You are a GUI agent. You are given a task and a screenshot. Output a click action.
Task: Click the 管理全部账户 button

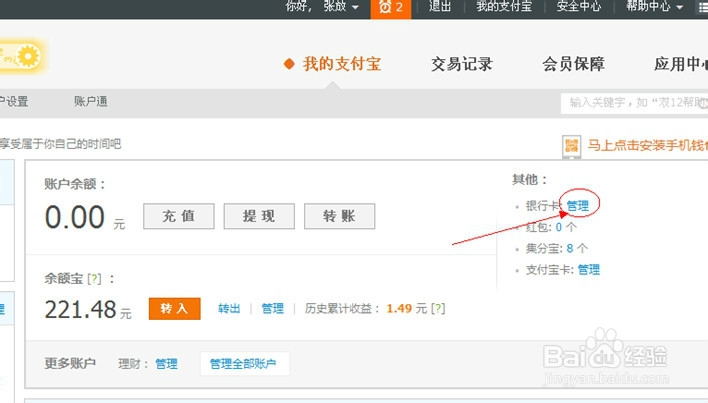pyautogui.click(x=243, y=364)
